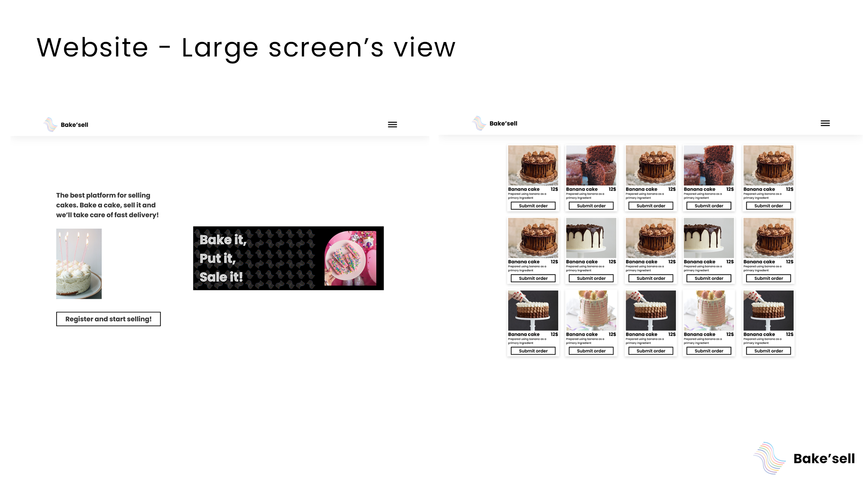868x488 pixels.
Task: Select the birthday cake with candles photo
Action: [x=79, y=263]
